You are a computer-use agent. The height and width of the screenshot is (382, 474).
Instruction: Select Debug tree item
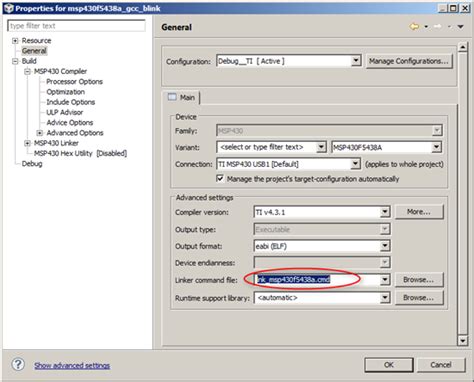32,164
